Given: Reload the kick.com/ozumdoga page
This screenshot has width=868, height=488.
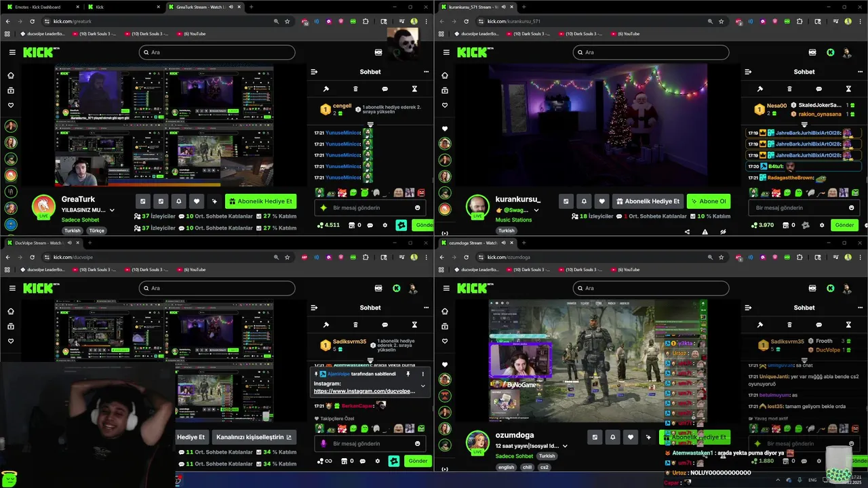Looking at the screenshot, I should click(467, 258).
